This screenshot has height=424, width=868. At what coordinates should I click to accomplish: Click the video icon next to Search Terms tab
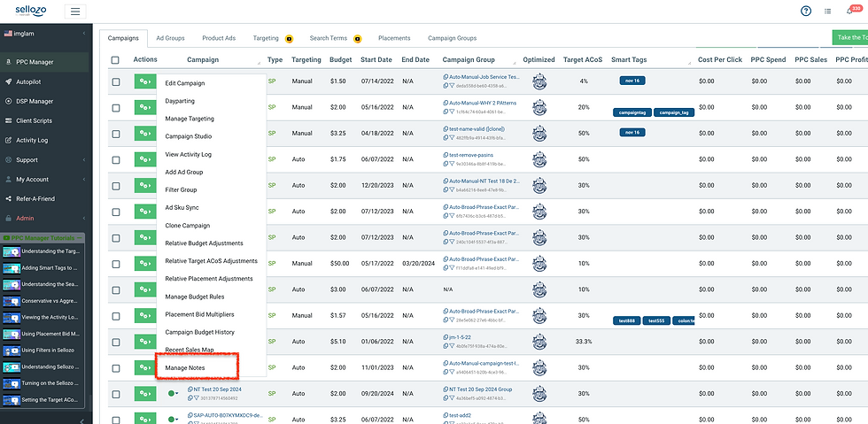pyautogui.click(x=358, y=39)
